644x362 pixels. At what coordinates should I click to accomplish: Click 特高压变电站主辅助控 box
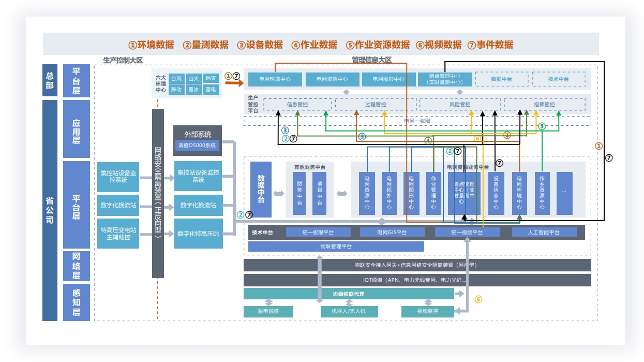pyautogui.click(x=118, y=234)
